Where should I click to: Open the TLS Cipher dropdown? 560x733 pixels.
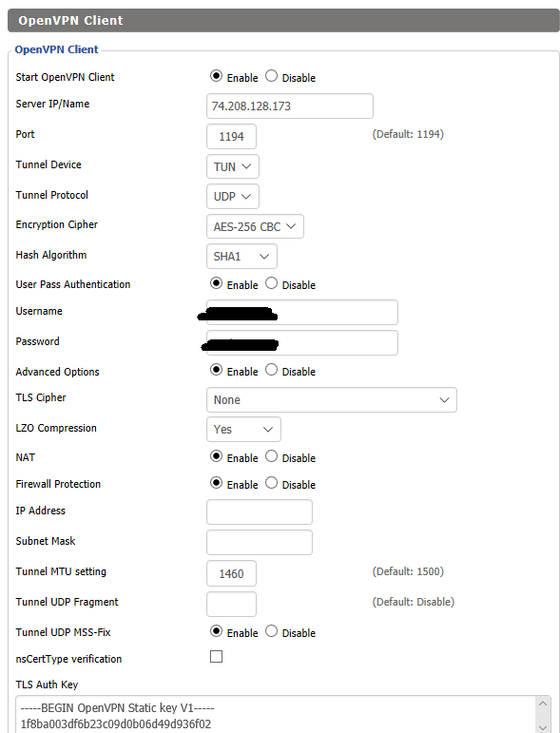point(332,399)
